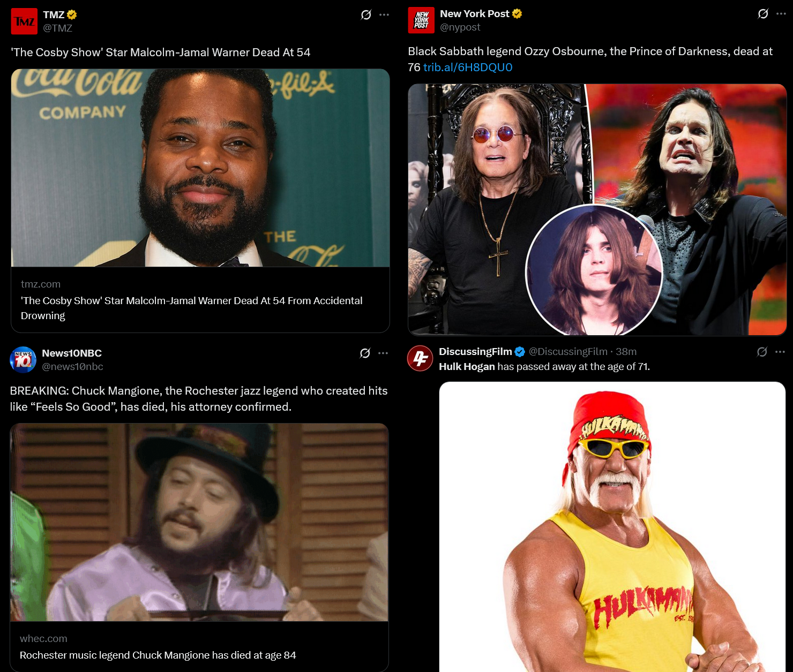Open the tmz.com article card headline
Image resolution: width=793 pixels, height=672 pixels.
point(192,308)
